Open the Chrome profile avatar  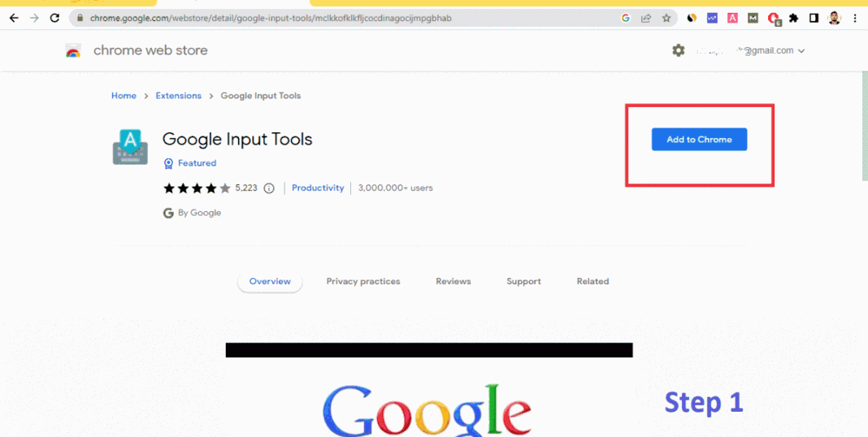click(834, 18)
